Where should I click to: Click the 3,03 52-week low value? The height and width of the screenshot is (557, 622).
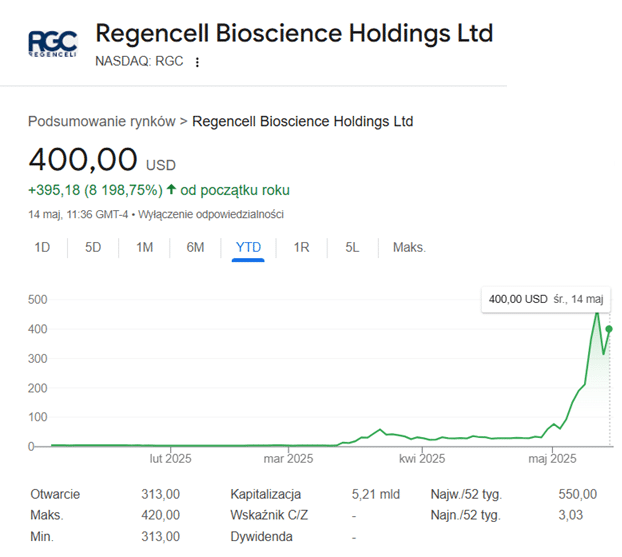point(570,515)
